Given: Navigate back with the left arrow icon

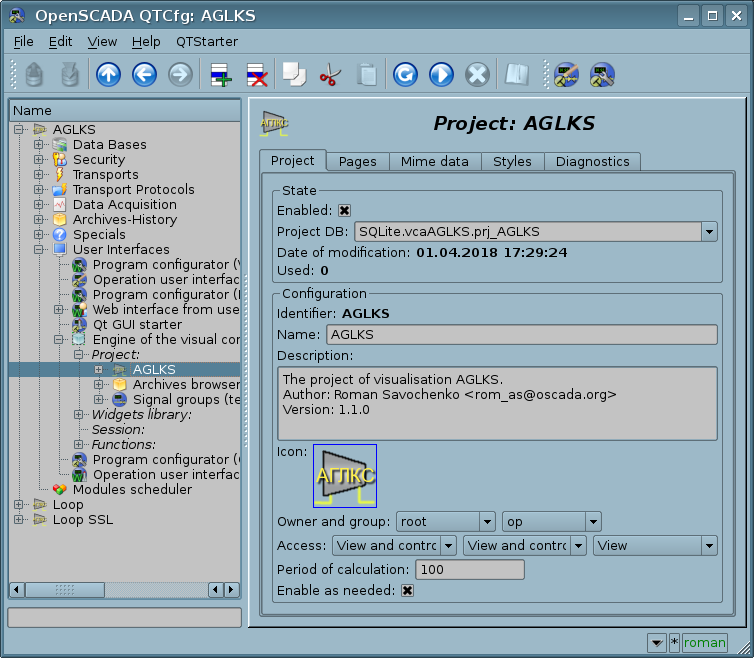Looking at the screenshot, I should 144,75.
